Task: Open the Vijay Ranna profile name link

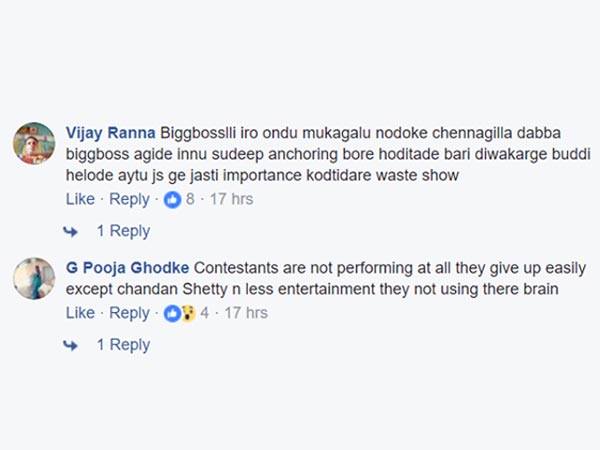Action: tap(109, 133)
